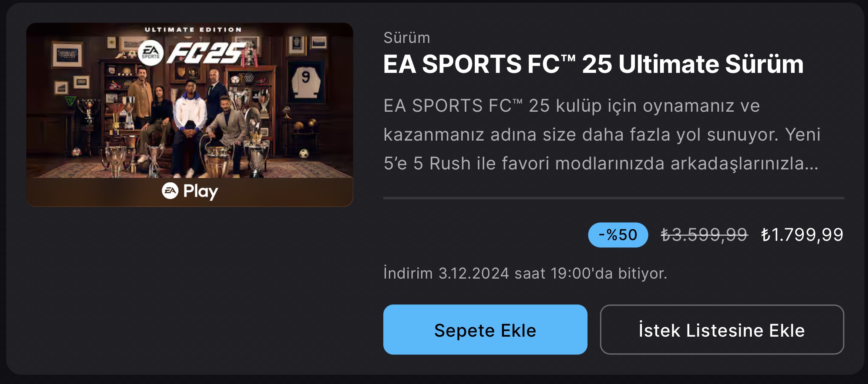Click the strikethrough price ₺3.599,99
This screenshot has width=868, height=384.
(x=704, y=235)
